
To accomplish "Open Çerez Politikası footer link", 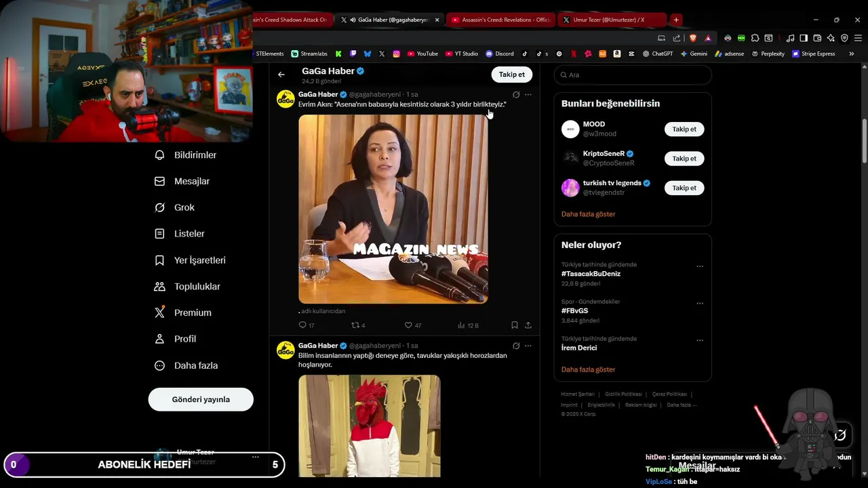I will point(669,394).
